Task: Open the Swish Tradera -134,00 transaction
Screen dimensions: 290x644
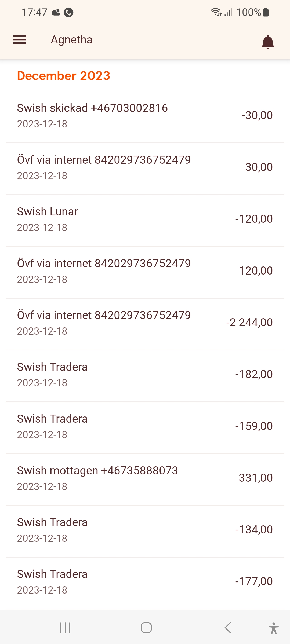Action: pos(145,530)
